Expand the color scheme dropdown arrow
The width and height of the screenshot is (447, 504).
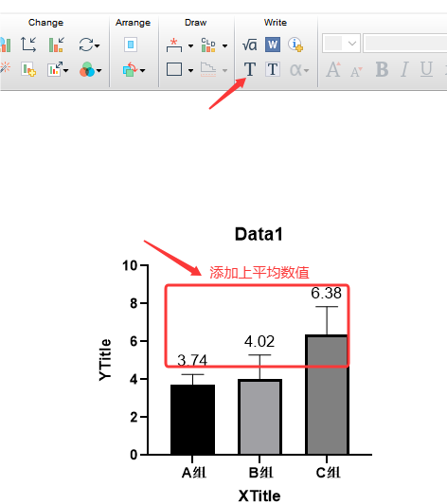point(99,70)
